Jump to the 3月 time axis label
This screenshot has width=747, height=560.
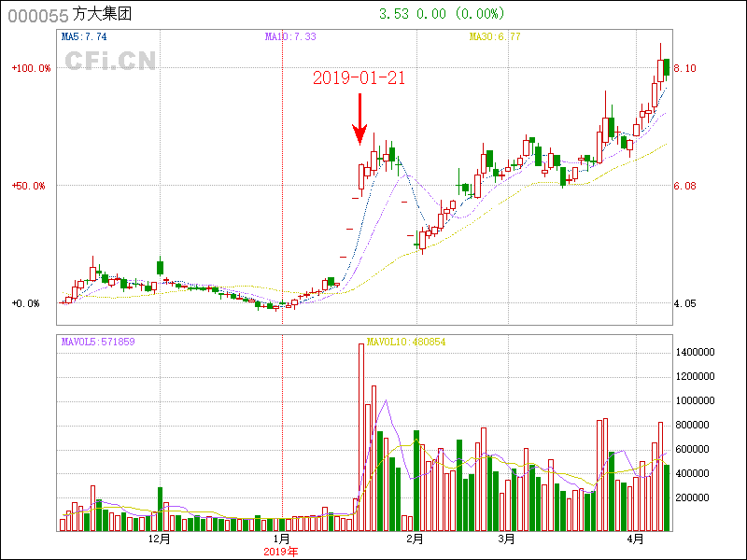coord(506,539)
